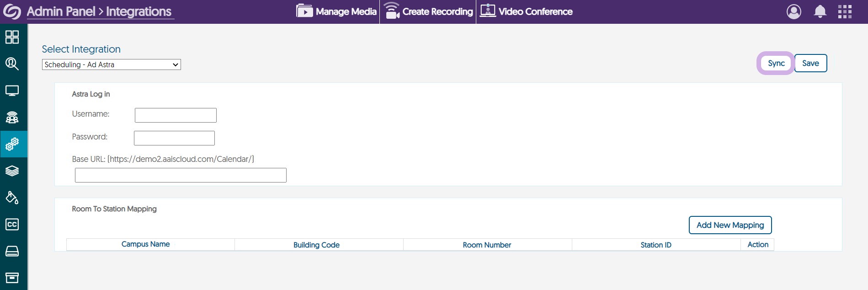Viewport: 868px width, 290px height.
Task: Open the dashboard grid icon in sidebar
Action: tap(12, 37)
